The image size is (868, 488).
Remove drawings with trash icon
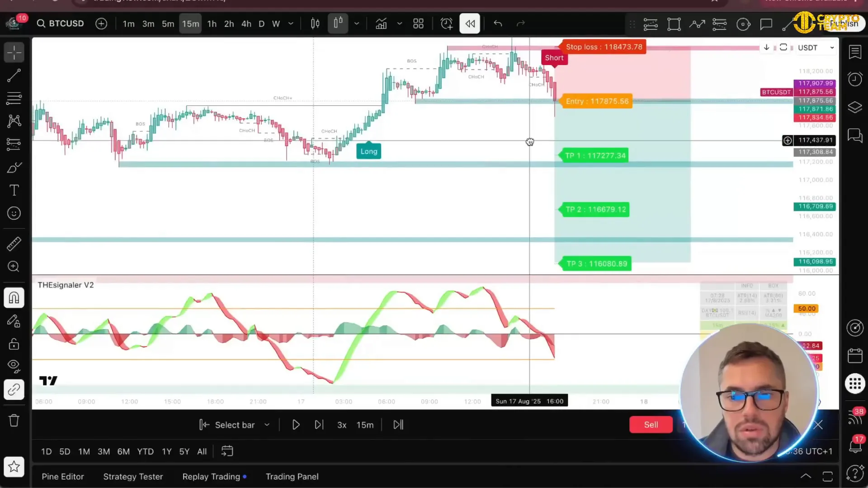tap(14, 421)
